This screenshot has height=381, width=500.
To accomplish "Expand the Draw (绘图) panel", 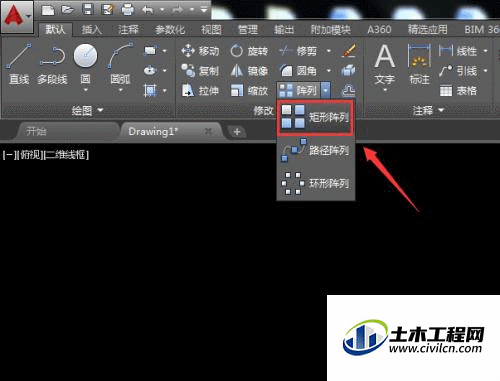I will coord(87,110).
